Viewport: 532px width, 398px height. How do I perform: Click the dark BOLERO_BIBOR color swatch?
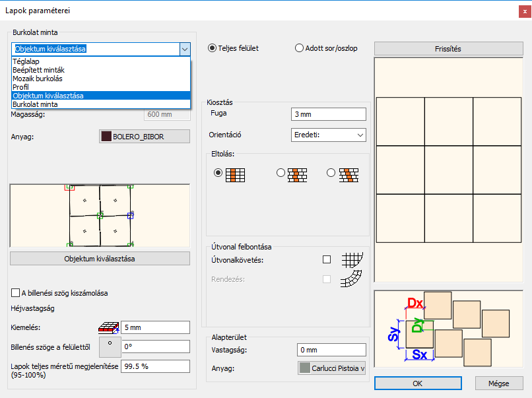(x=106, y=137)
